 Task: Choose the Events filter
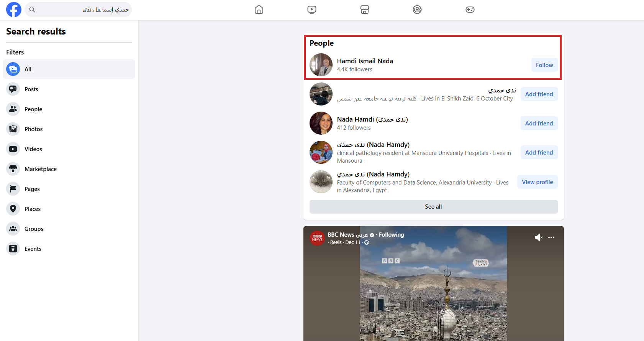33,249
